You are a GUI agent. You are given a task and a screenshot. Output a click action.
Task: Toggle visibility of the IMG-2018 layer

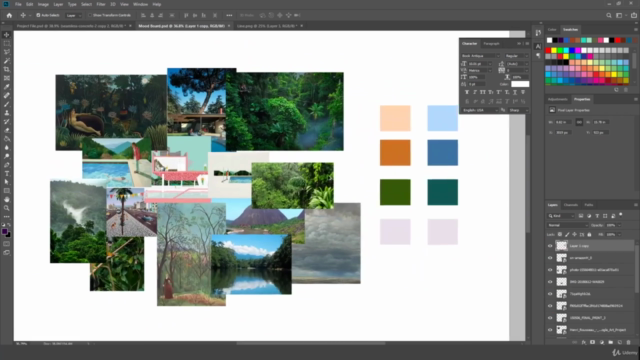coord(550,282)
